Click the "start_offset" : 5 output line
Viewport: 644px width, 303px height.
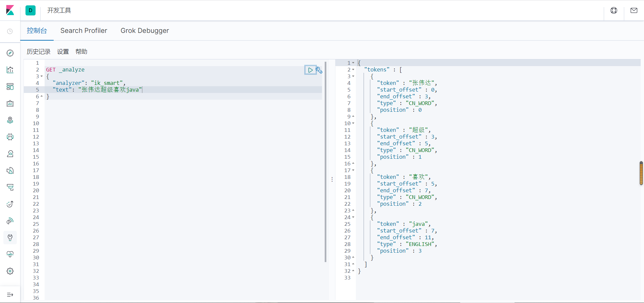pos(407,184)
